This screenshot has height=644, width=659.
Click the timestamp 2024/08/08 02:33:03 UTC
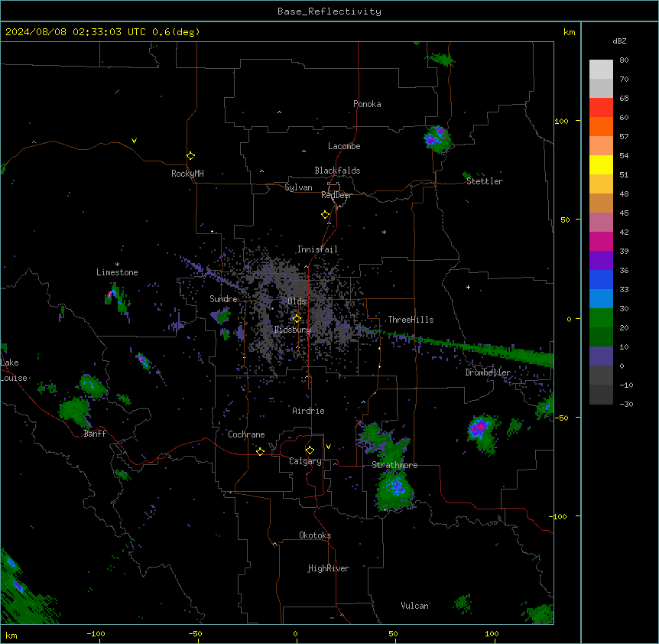[x=76, y=32]
